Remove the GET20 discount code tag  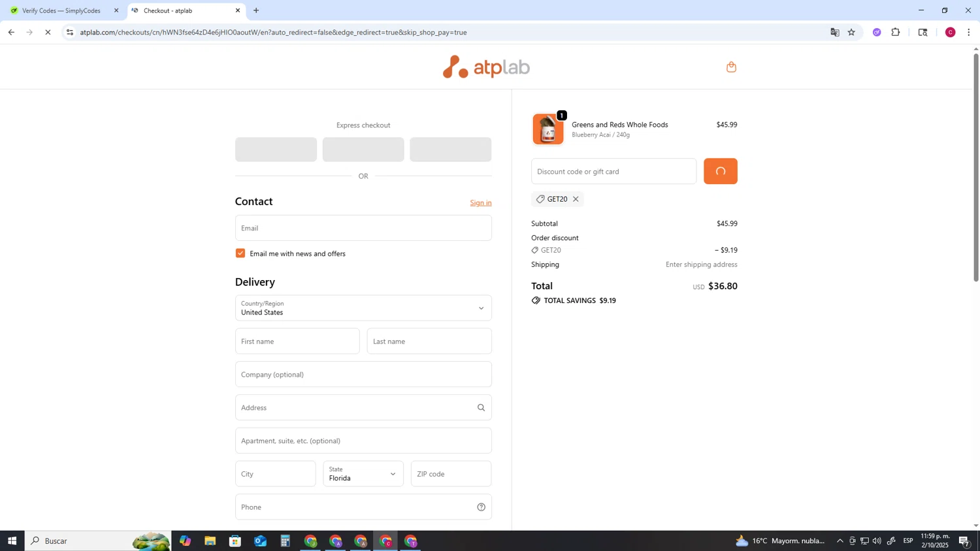pos(576,199)
